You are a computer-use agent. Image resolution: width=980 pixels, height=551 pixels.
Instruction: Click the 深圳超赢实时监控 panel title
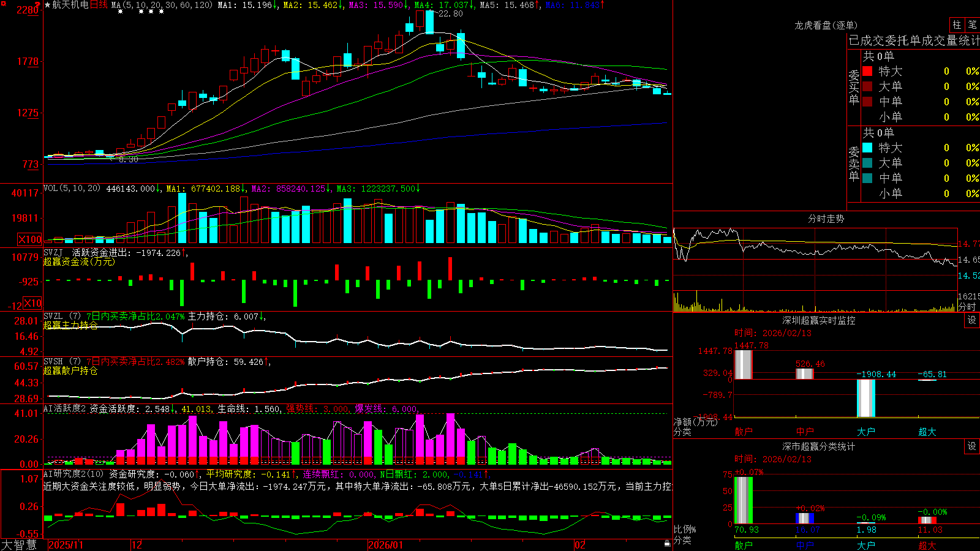(818, 320)
